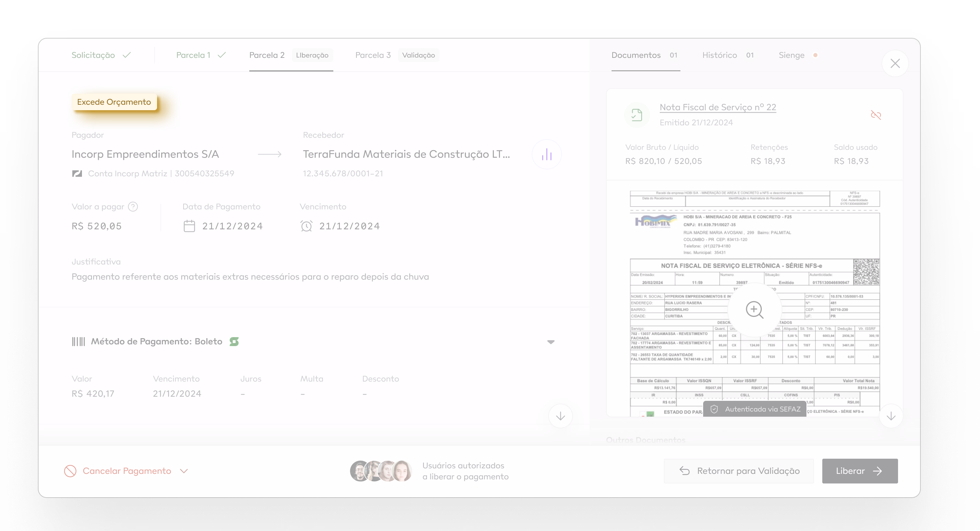The image size is (980, 531).
Task: Click the bank logo beside Conta Incorp Matriz
Action: tap(77, 174)
